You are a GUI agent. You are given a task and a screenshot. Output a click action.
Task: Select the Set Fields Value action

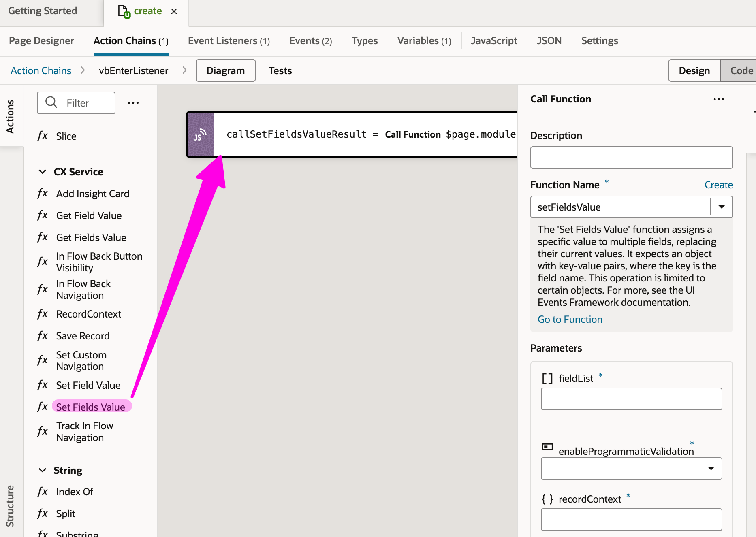click(x=91, y=407)
